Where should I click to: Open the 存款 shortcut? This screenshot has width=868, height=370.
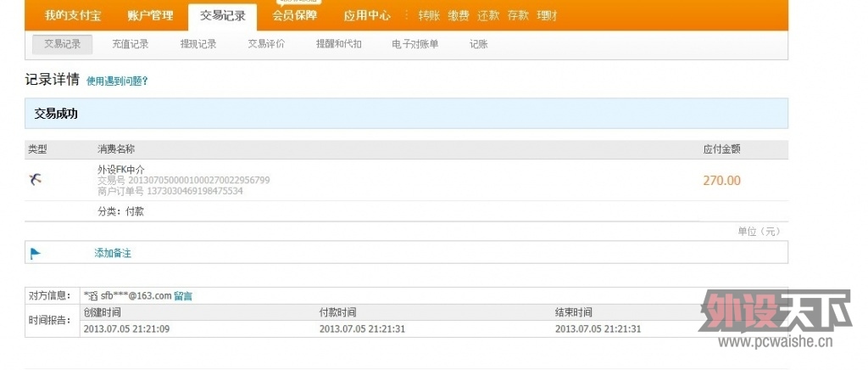click(518, 15)
